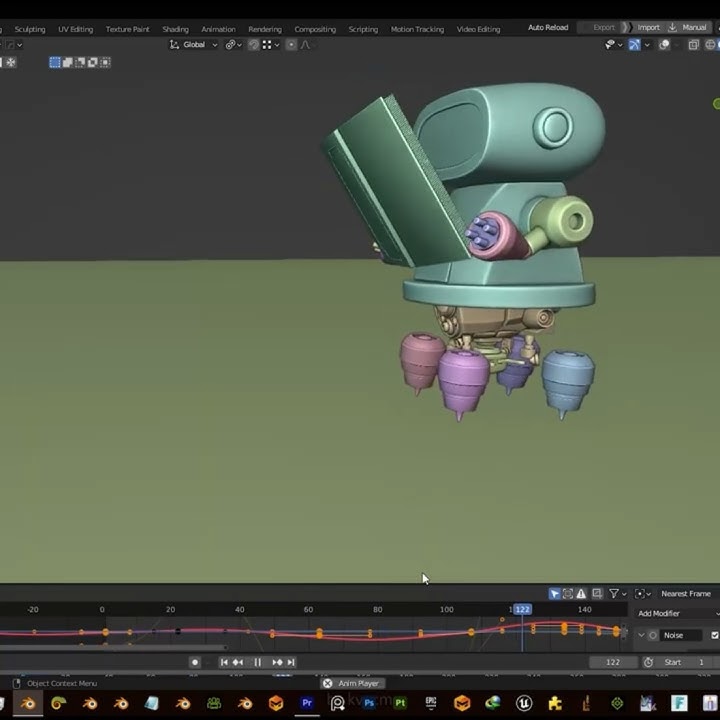Open Substance Painter Pt taskbar icon
720x720 pixels.
(x=400, y=703)
